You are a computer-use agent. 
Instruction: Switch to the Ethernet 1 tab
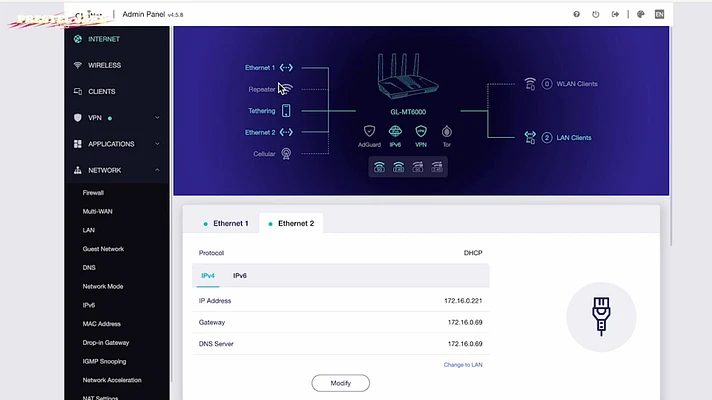pos(226,223)
